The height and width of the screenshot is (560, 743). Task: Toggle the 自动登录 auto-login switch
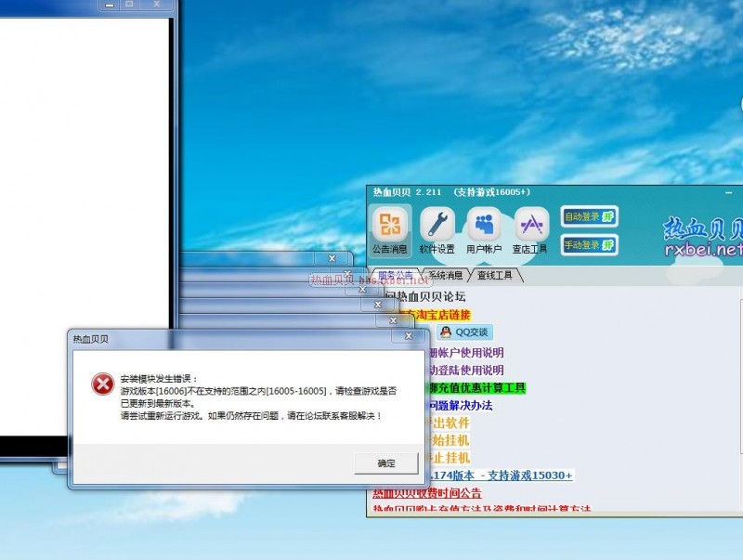[x=590, y=216]
